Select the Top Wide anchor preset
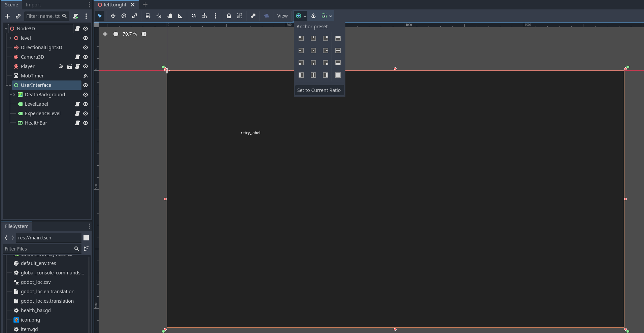644x333 pixels. pyautogui.click(x=338, y=38)
